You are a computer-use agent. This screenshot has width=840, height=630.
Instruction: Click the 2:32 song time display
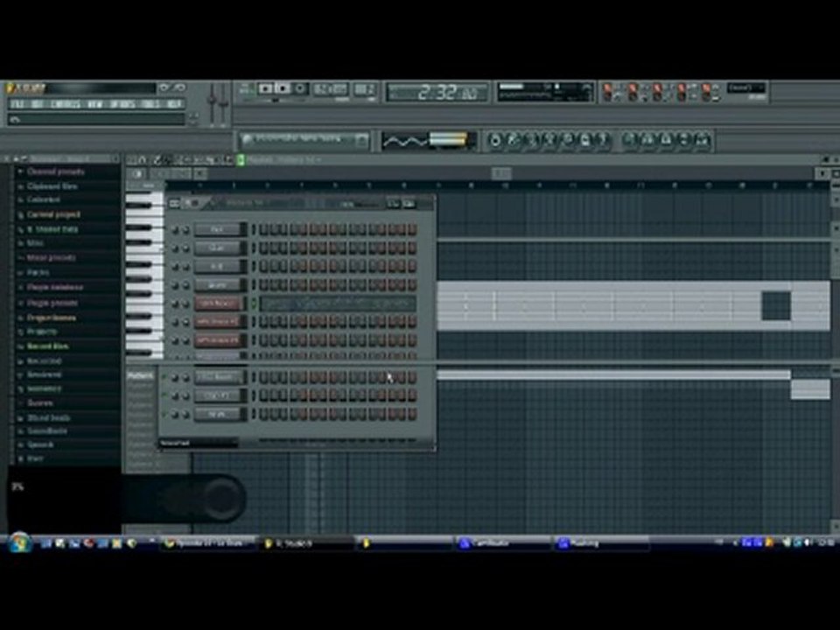point(437,93)
